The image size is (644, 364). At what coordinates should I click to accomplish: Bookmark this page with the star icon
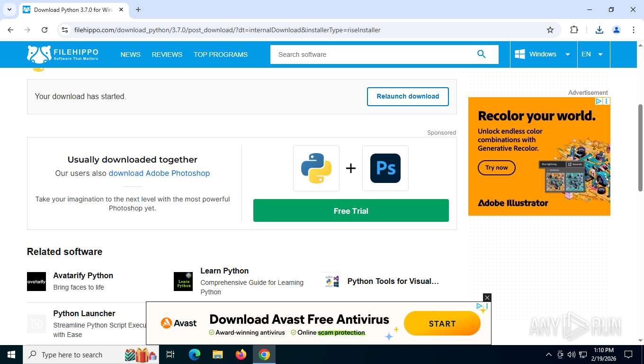pyautogui.click(x=550, y=30)
